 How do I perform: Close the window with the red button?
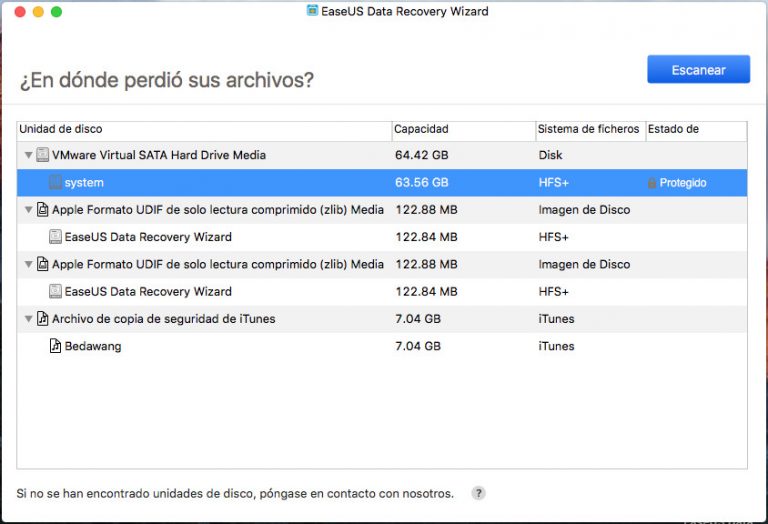tap(20, 11)
